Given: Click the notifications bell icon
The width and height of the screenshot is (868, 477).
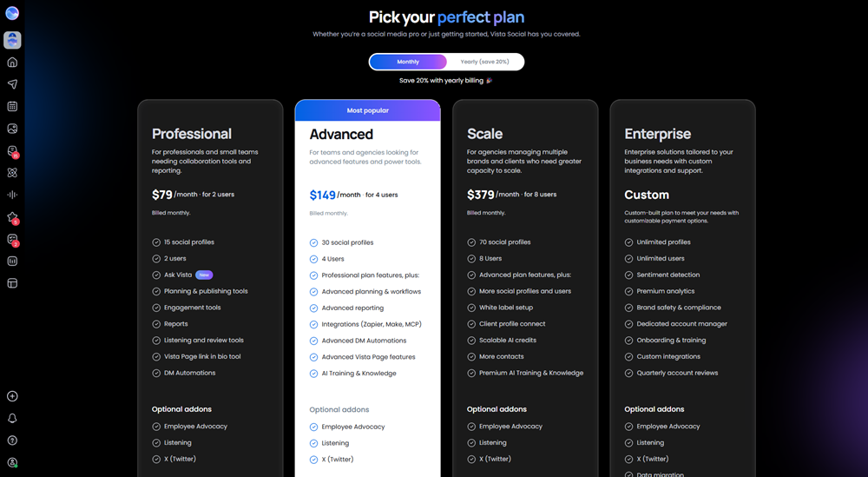Looking at the screenshot, I should click(12, 418).
